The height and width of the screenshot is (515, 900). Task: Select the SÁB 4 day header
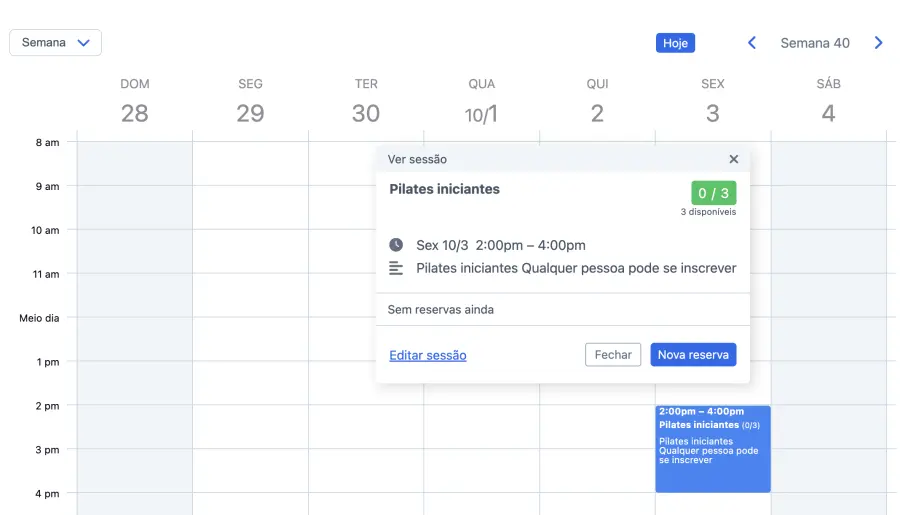(x=828, y=101)
